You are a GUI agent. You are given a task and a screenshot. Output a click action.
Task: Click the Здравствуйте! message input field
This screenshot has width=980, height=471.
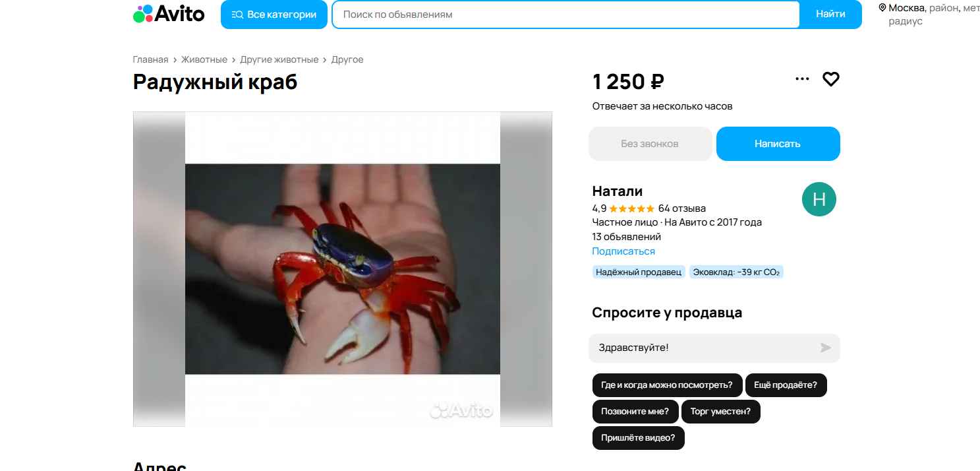pyautogui.click(x=705, y=348)
